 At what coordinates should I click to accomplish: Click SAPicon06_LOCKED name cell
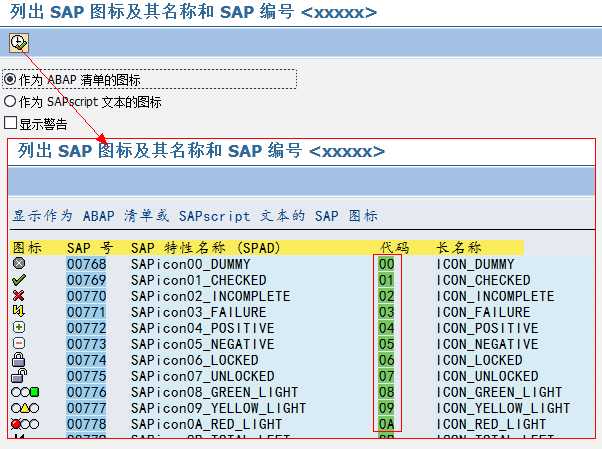click(195, 360)
